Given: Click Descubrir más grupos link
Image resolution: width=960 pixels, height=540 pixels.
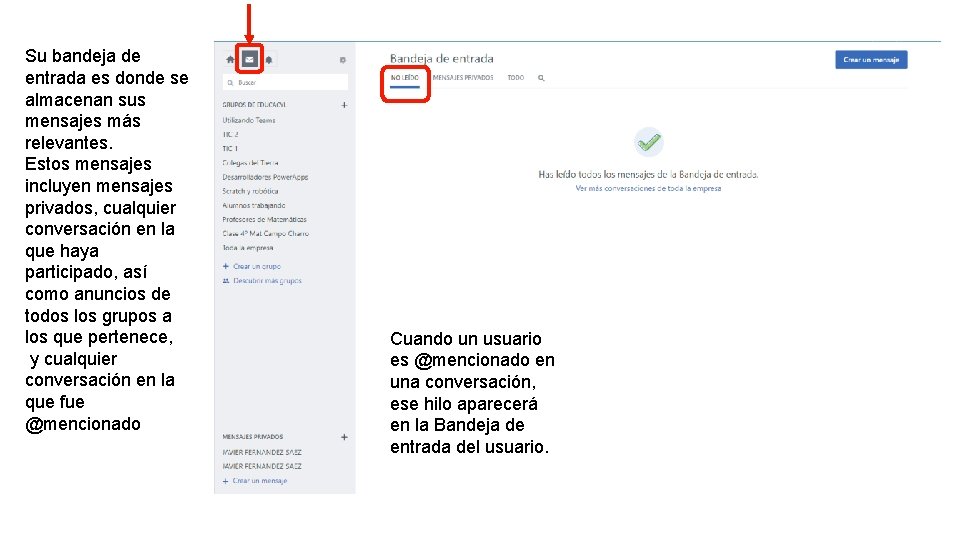Looking at the screenshot, I should [x=262, y=280].
